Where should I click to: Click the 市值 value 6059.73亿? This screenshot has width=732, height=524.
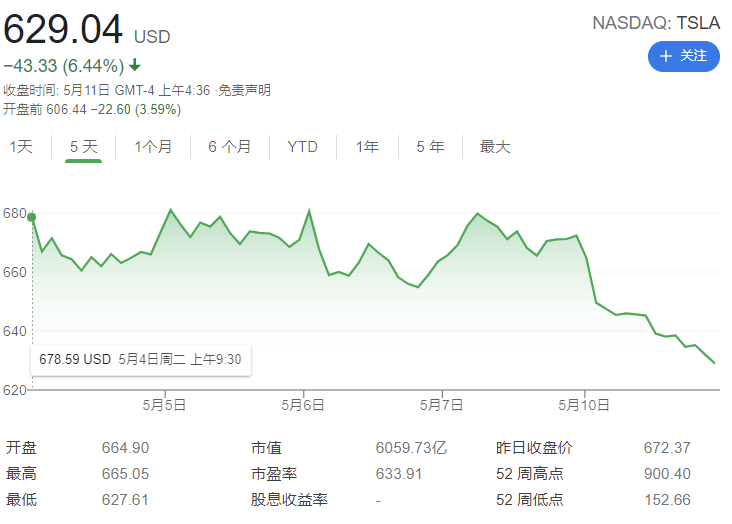click(409, 448)
